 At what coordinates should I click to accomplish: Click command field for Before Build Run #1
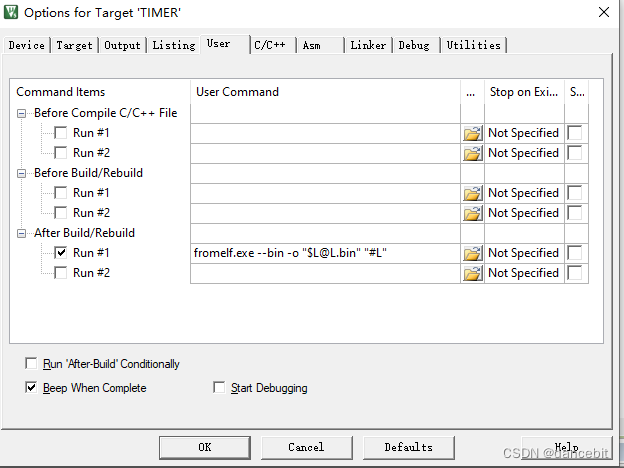[325, 193]
